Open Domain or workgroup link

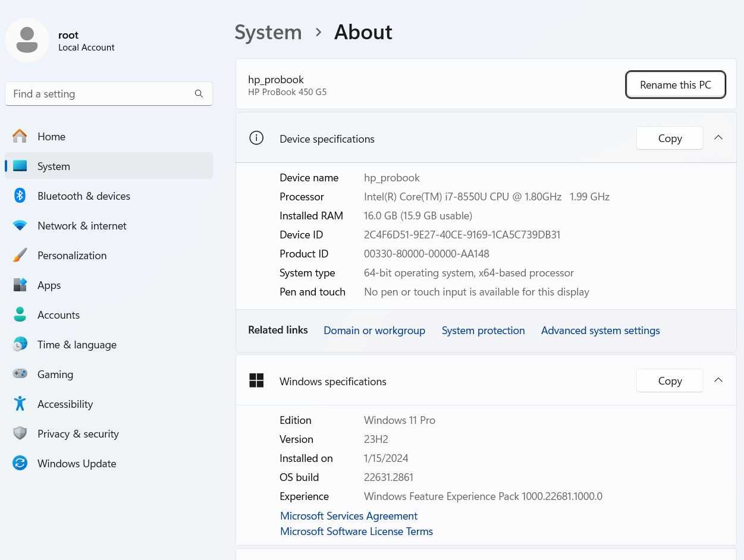pos(374,331)
